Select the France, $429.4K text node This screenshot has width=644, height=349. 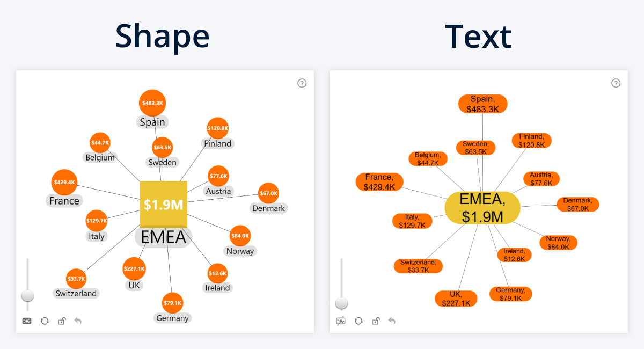click(379, 182)
